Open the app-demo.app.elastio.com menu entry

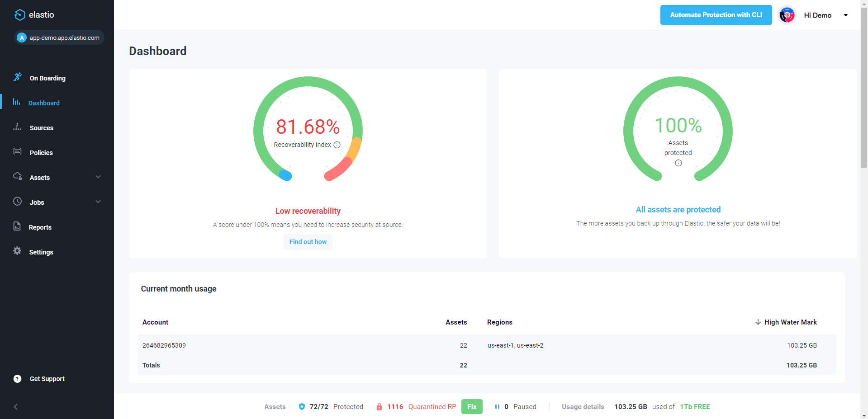(59, 38)
